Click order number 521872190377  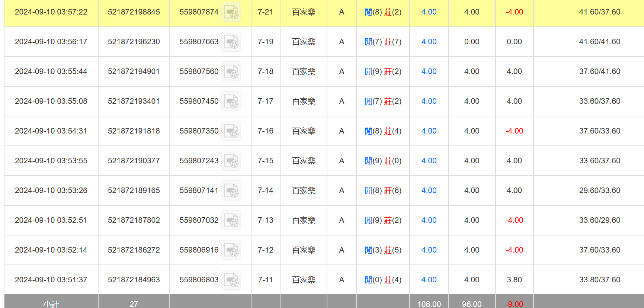point(134,161)
